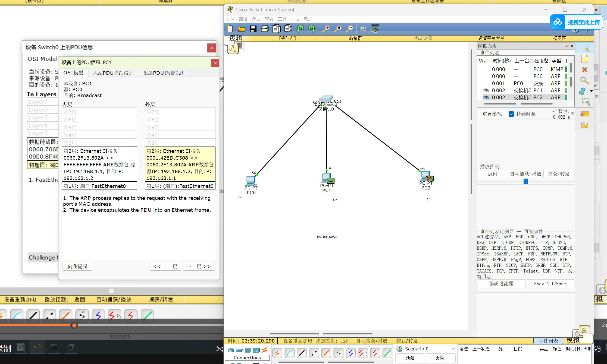Click the 下一层 >> button

pos(199,267)
